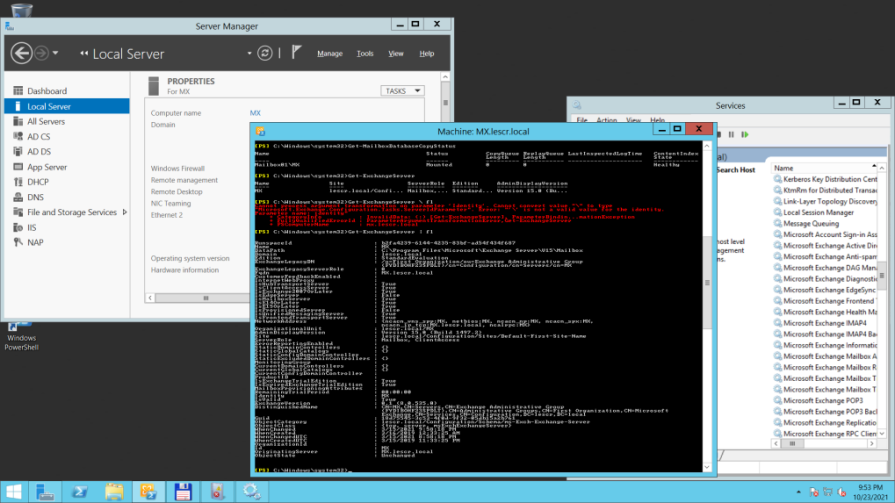The width and height of the screenshot is (895, 503).
Task: Click the Exchange shell vertical scrollbar thumb
Action: tap(707, 283)
